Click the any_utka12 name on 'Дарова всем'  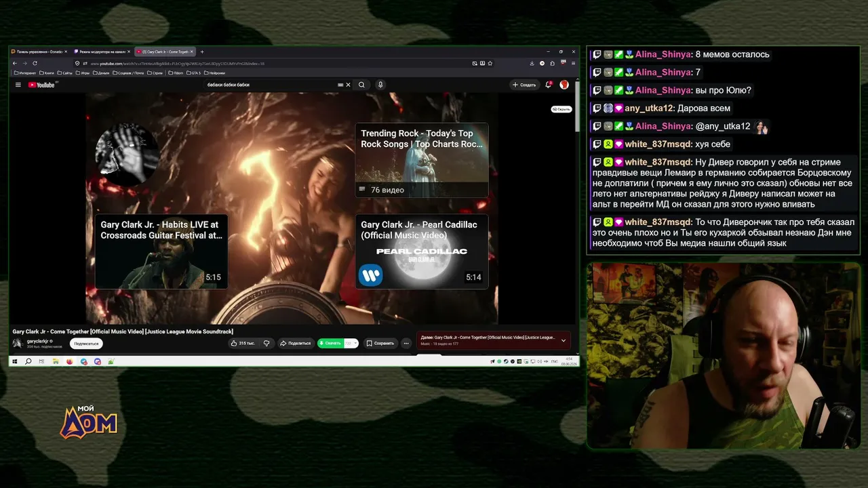pos(650,108)
